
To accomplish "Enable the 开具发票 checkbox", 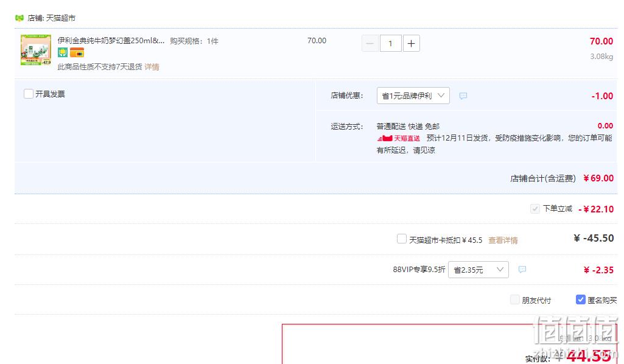I will point(28,94).
